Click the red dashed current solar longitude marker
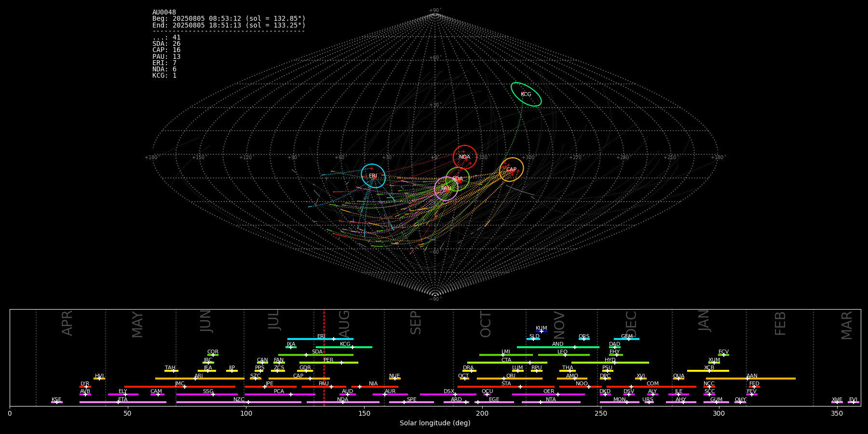 click(x=324, y=357)
